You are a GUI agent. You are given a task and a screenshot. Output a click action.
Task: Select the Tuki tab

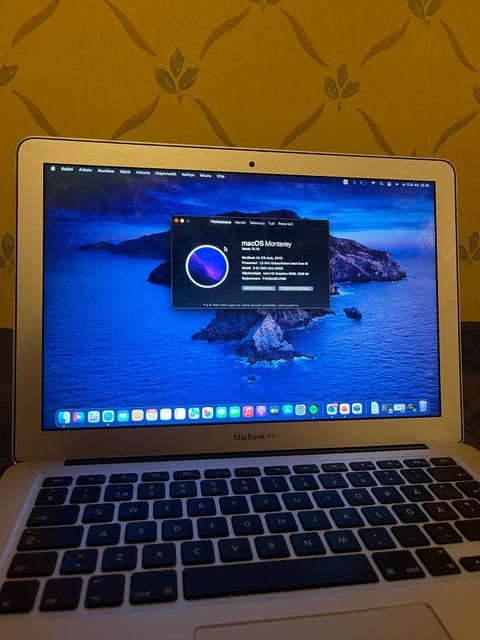(x=271, y=224)
